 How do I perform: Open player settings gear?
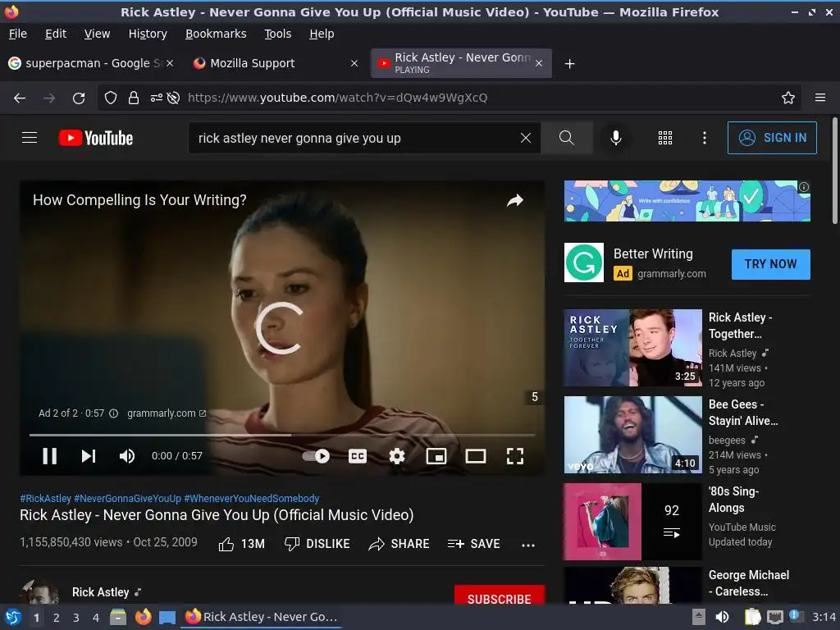(x=397, y=456)
